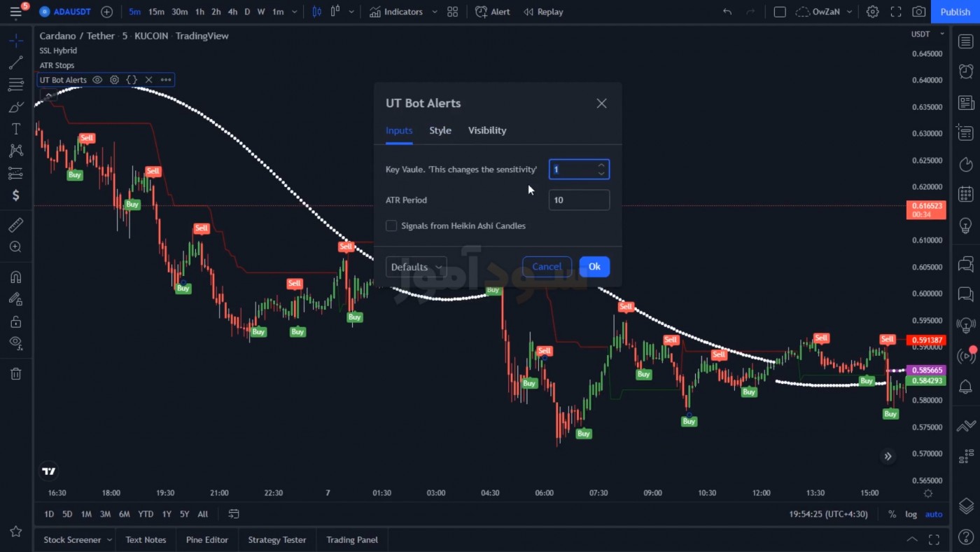The image size is (980, 552).
Task: Open UT Bot Alerts settings gear
Action: coord(114,80)
